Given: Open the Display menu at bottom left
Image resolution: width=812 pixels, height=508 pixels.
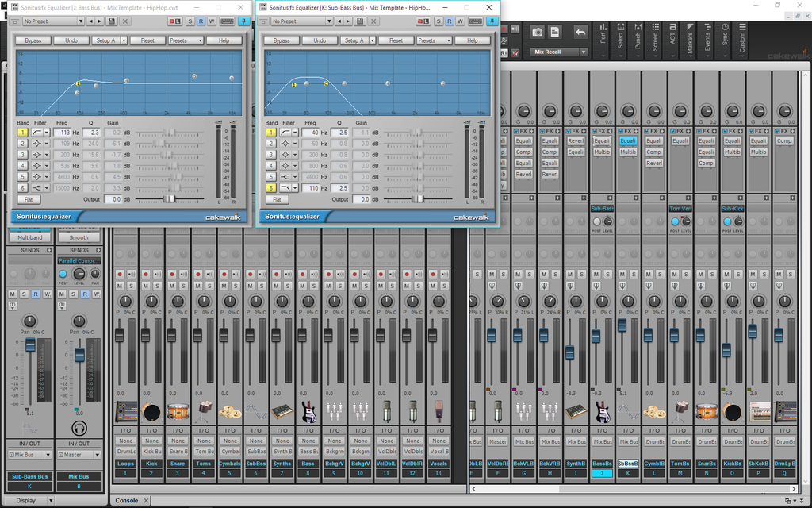Looking at the screenshot, I should pyautogui.click(x=25, y=501).
